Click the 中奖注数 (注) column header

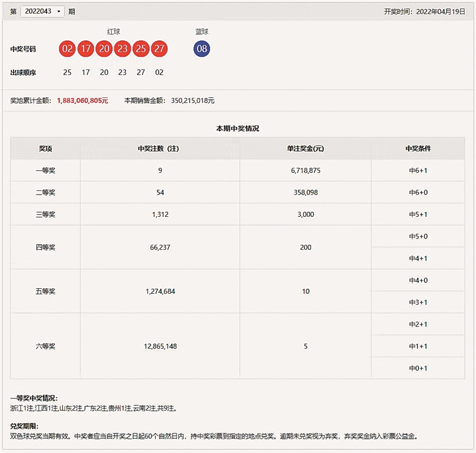160,149
